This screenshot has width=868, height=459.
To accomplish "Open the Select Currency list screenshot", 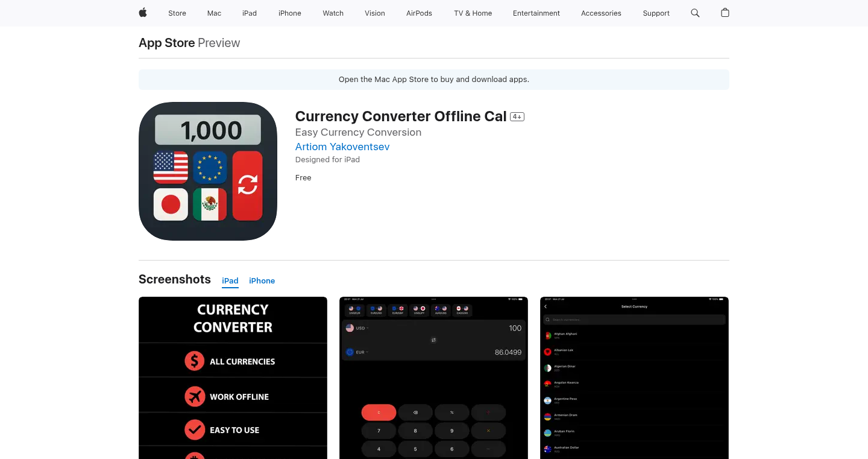I will (x=634, y=378).
